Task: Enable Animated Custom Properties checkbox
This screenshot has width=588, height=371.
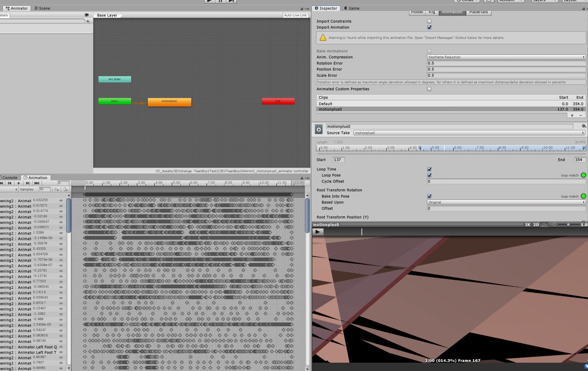Action: coord(429,89)
